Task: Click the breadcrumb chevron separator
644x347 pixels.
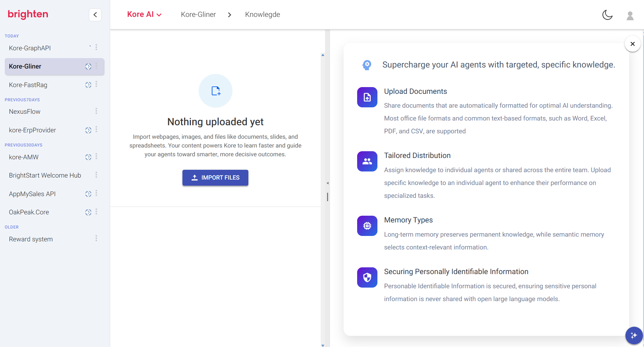Action: (x=230, y=15)
